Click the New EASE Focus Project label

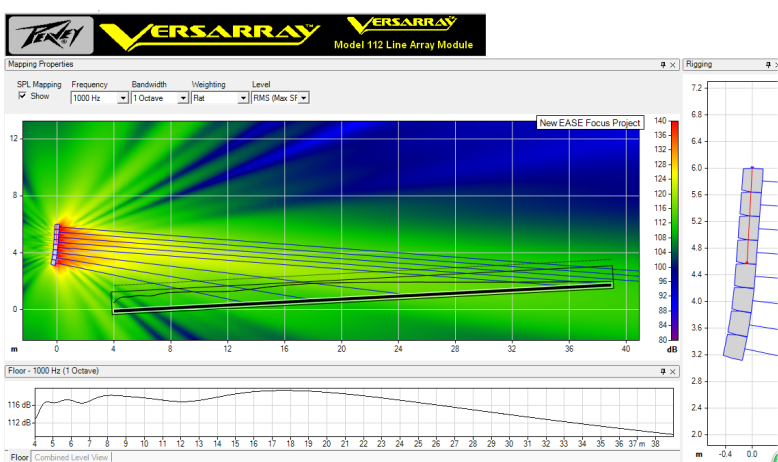(589, 123)
